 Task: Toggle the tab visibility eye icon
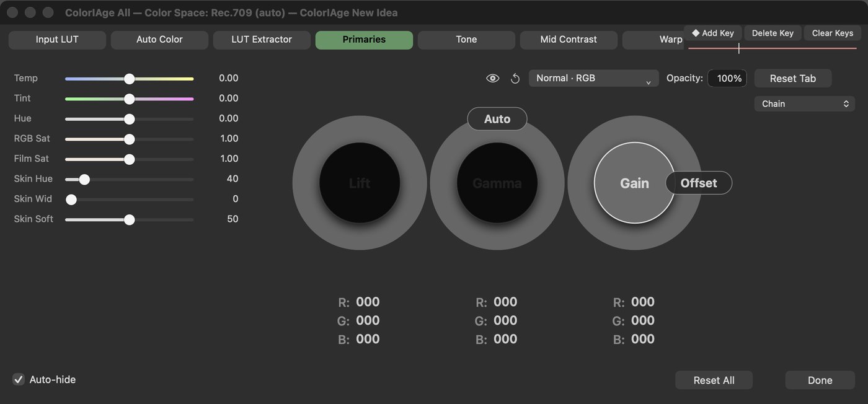tap(493, 78)
